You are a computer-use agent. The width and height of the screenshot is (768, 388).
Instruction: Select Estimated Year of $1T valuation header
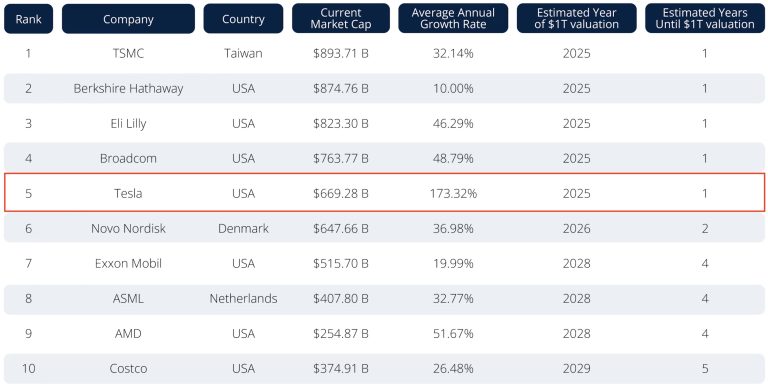click(x=576, y=19)
